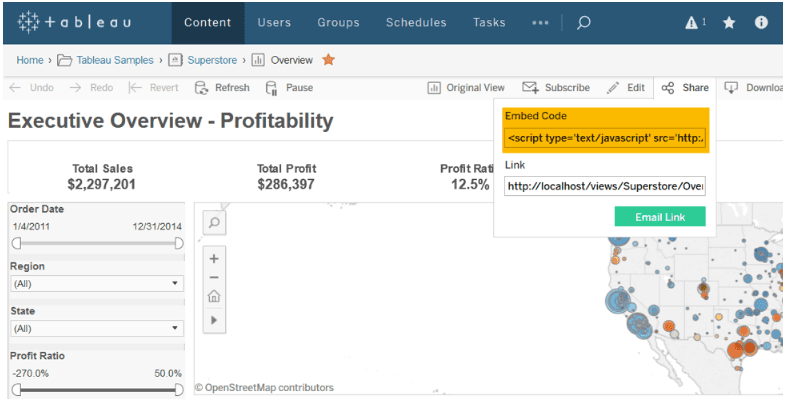Open the Region filter dropdown
Image resolution: width=785 pixels, height=401 pixels.
(x=97, y=283)
